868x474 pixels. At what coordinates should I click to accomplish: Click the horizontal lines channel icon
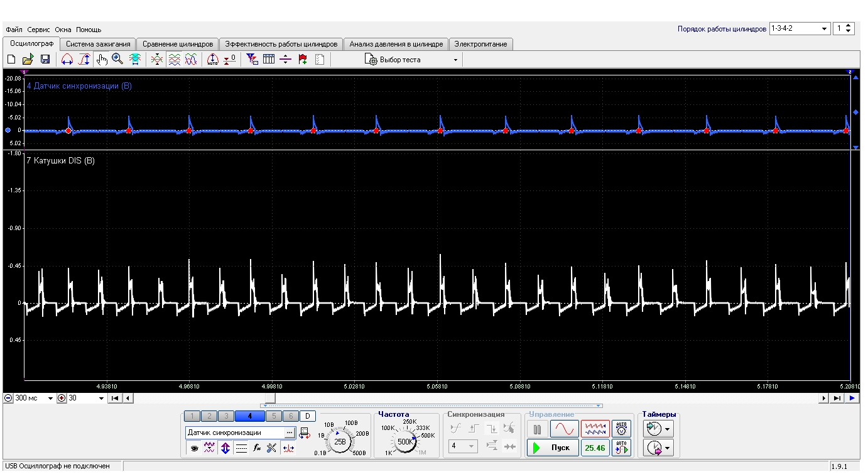241,448
